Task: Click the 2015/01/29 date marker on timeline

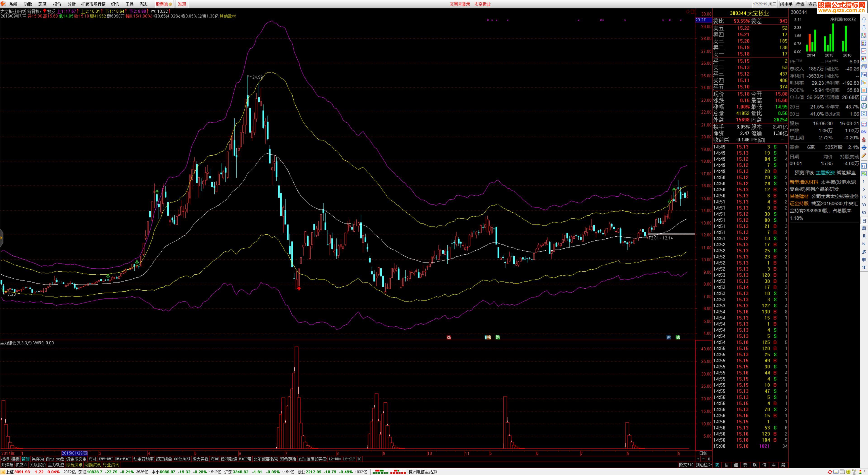Action: click(x=75, y=454)
